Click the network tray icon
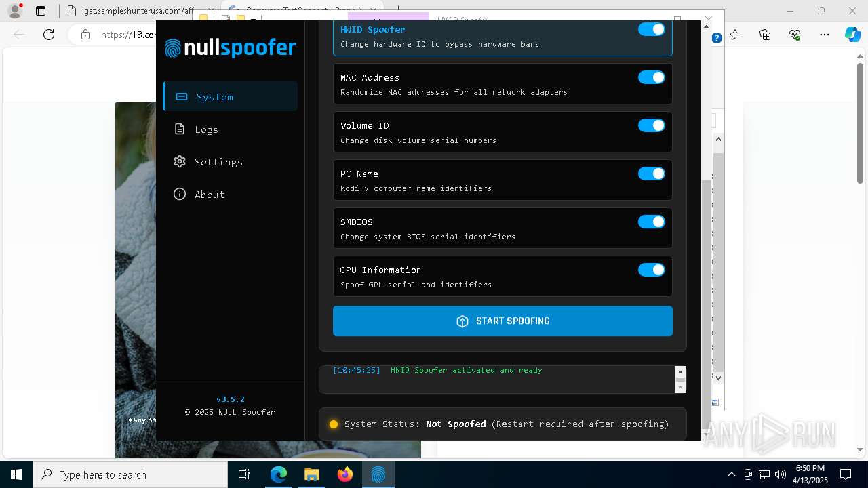Screen dimensions: 868x488 pos(764,474)
